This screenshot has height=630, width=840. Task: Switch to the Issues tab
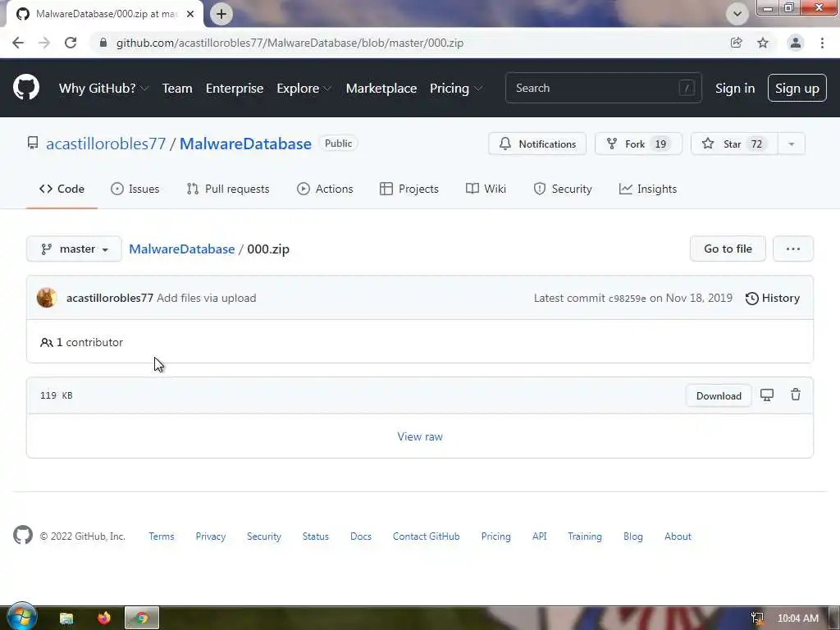click(x=135, y=189)
